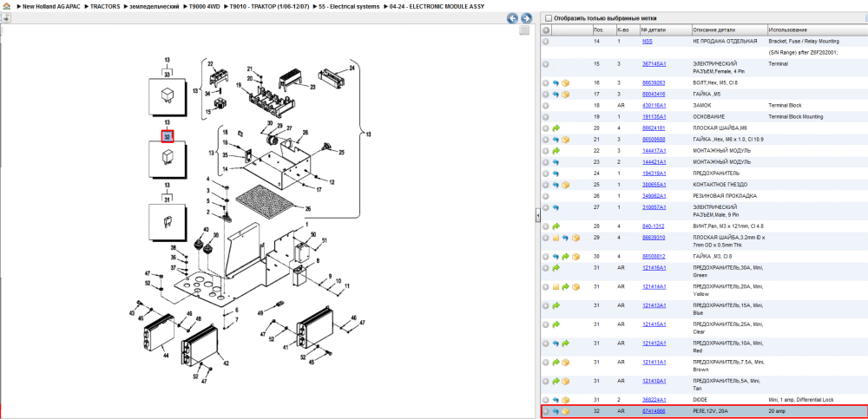
Task: Click box icon for part 86508812
Action: (x=575, y=257)
